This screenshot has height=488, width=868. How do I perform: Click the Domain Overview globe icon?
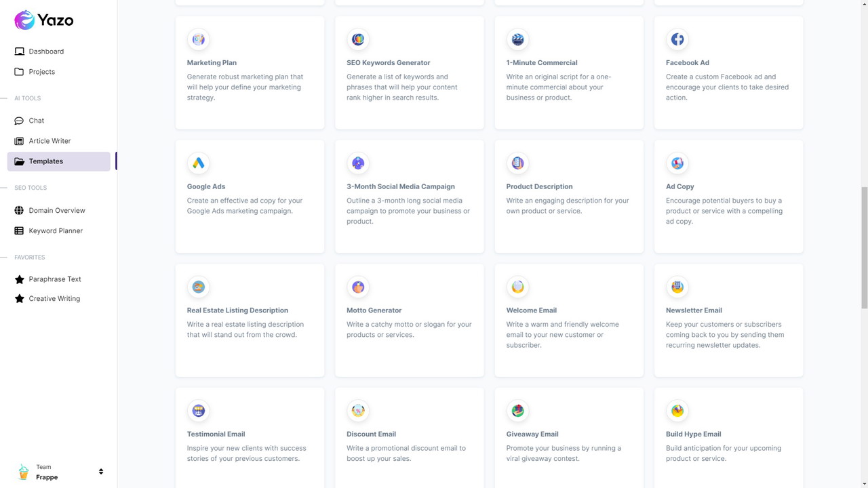point(18,210)
